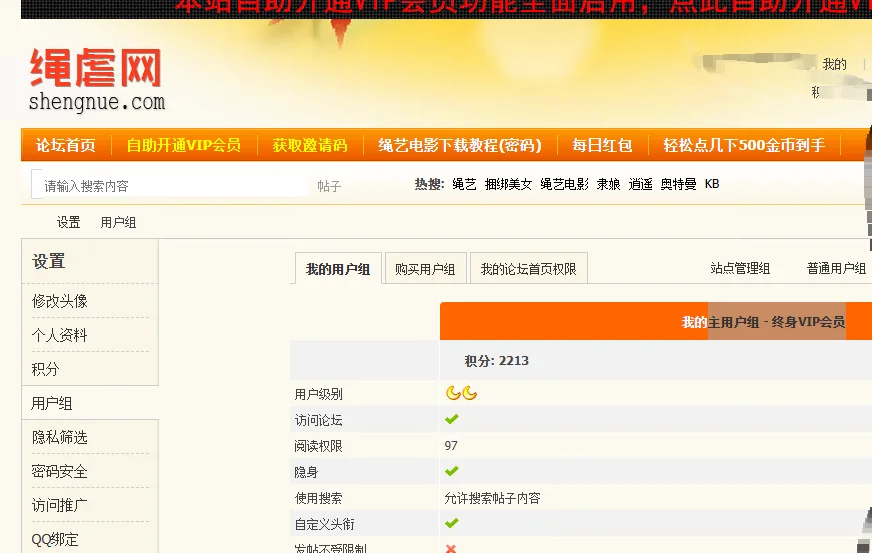The width and height of the screenshot is (872, 553).
Task: Open 密码安全 in settings sidebar
Action: coord(60,471)
